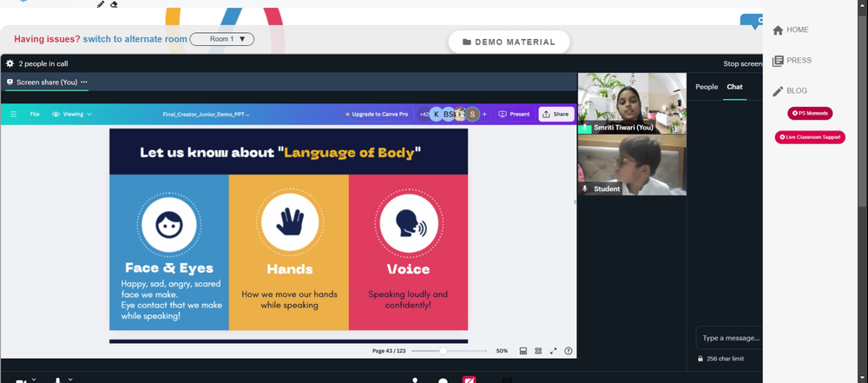
Task: Click the red screen-share control button
Action: coord(469,380)
